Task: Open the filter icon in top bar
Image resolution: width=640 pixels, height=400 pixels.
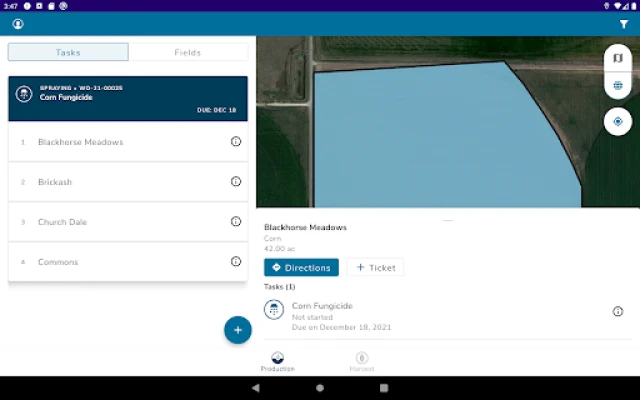Action: coord(623,24)
